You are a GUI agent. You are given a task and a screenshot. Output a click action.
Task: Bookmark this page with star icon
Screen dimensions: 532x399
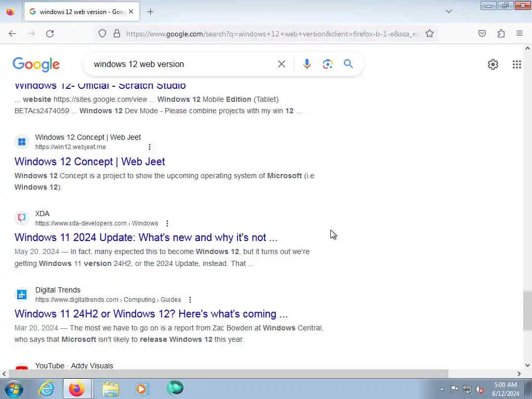(x=430, y=33)
